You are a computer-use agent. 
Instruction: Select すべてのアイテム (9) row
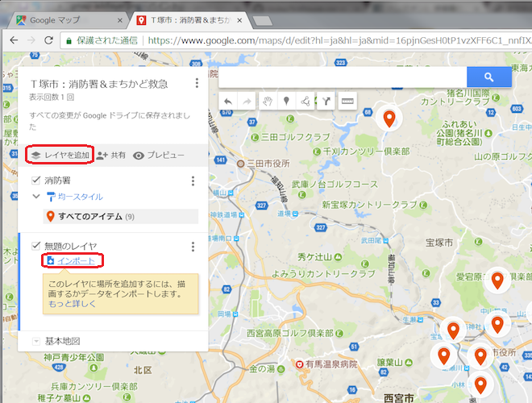tap(120, 217)
